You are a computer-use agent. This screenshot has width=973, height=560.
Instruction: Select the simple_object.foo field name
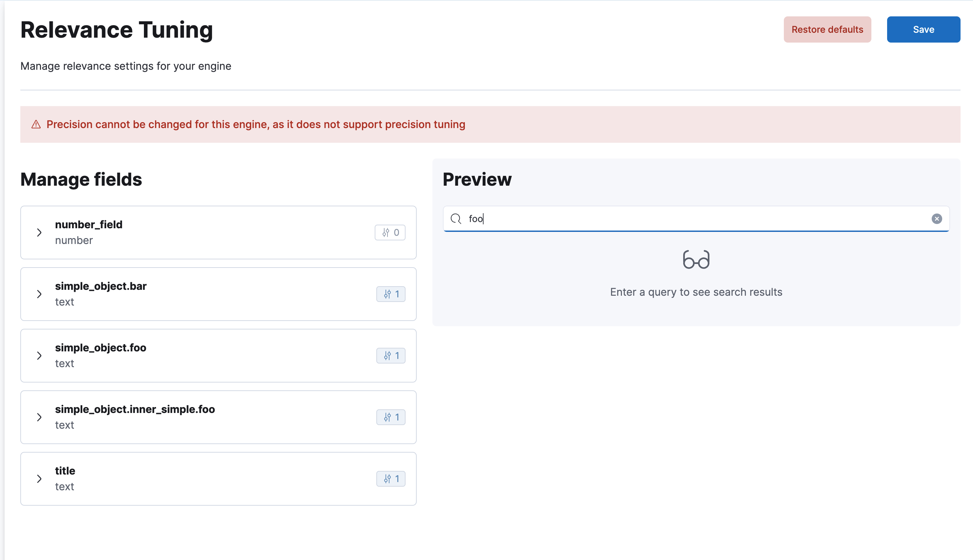[100, 348]
